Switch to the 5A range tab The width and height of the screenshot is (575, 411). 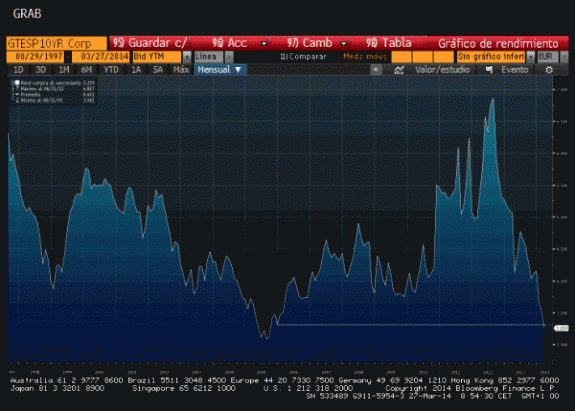[x=158, y=70]
